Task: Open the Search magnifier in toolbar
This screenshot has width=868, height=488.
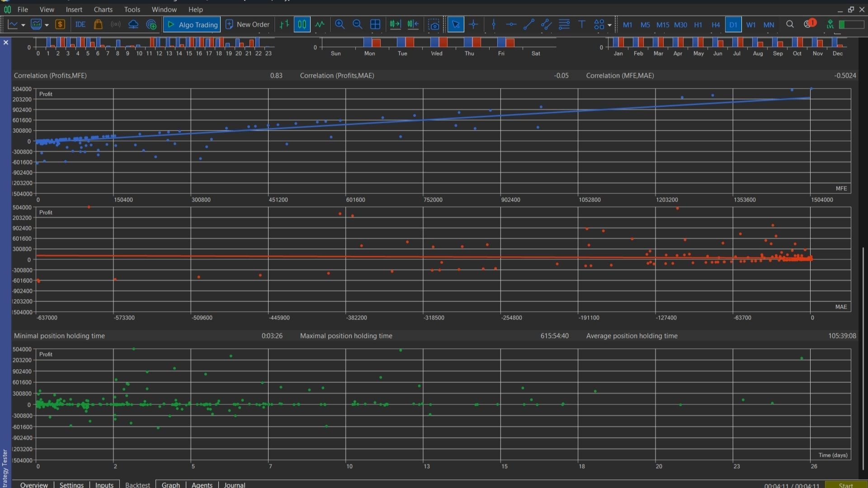Action: (x=790, y=24)
